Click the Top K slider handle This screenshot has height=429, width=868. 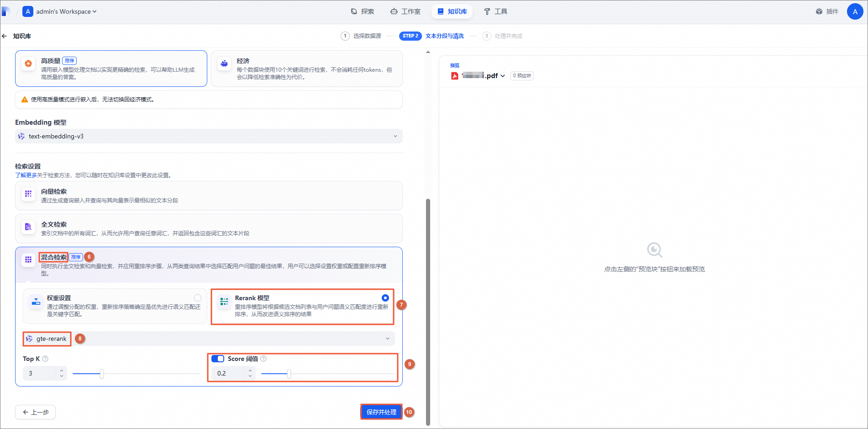coord(102,374)
